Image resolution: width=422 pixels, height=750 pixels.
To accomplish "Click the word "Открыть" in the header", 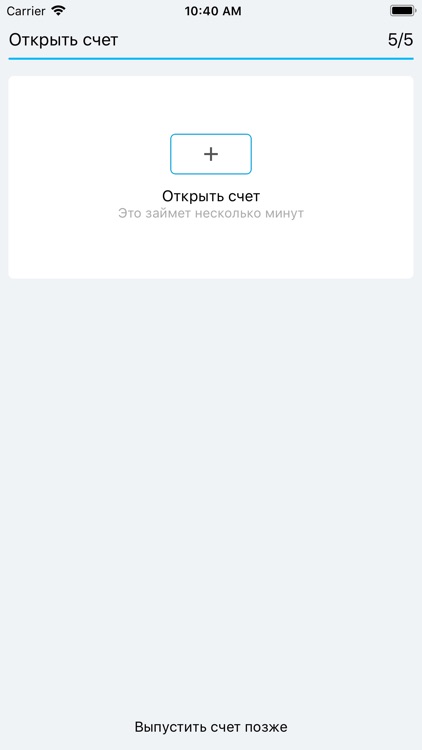I will click(39, 41).
